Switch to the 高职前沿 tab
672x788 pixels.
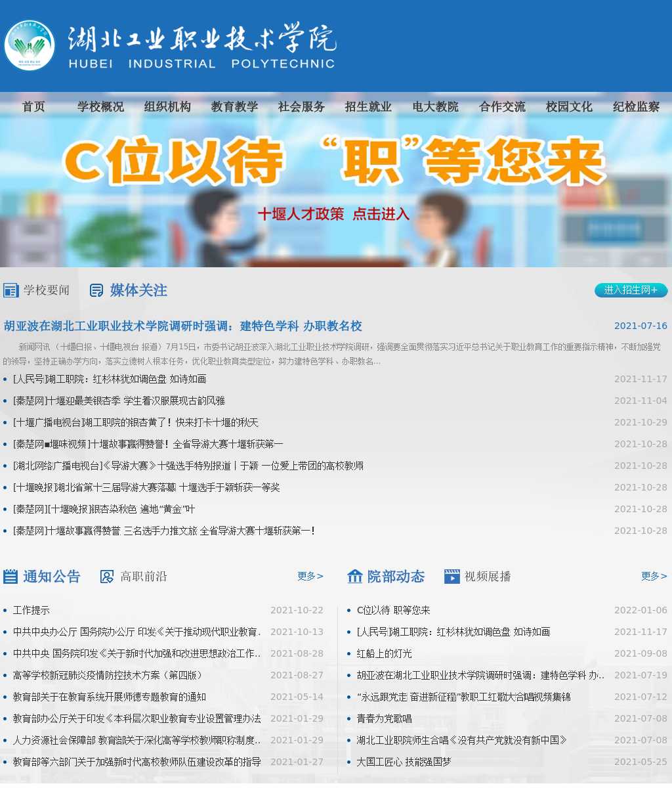coord(144,577)
